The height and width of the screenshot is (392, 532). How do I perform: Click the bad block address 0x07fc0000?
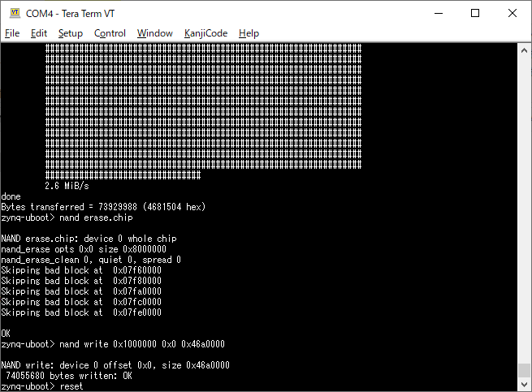point(137,302)
